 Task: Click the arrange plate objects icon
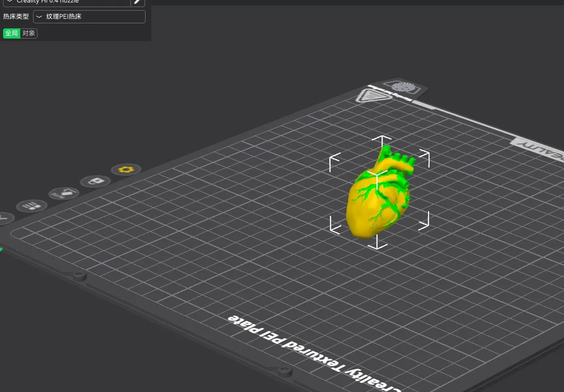[31, 206]
